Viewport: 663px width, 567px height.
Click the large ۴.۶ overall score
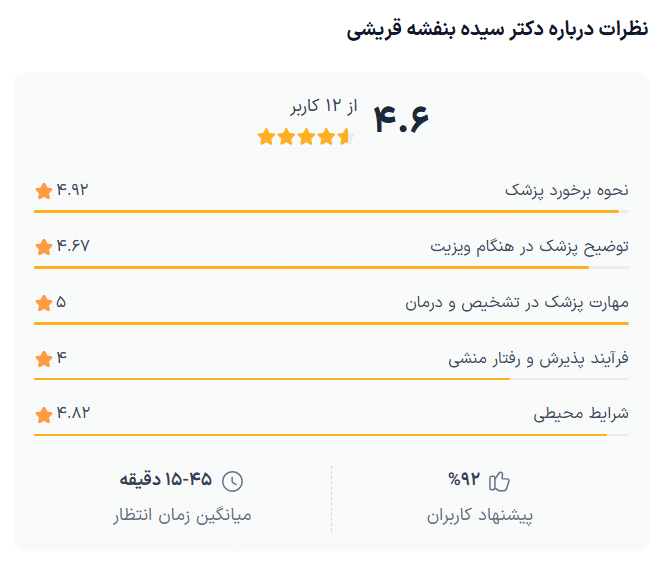[x=400, y=119]
